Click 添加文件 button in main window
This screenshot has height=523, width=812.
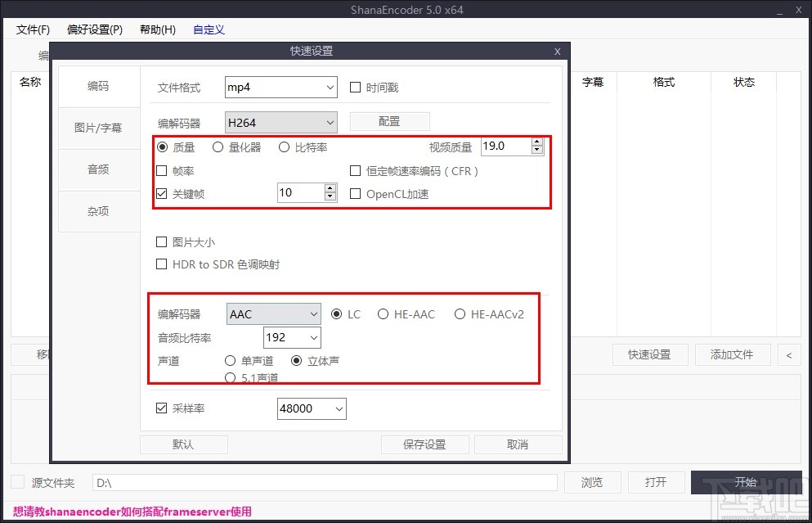tap(732, 354)
